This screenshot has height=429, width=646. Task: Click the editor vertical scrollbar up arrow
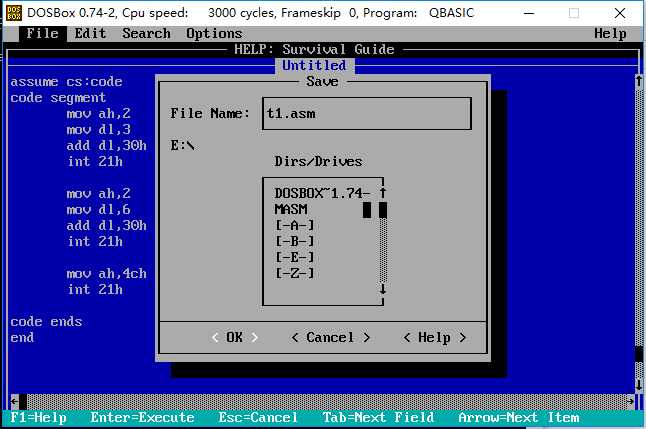pos(639,81)
